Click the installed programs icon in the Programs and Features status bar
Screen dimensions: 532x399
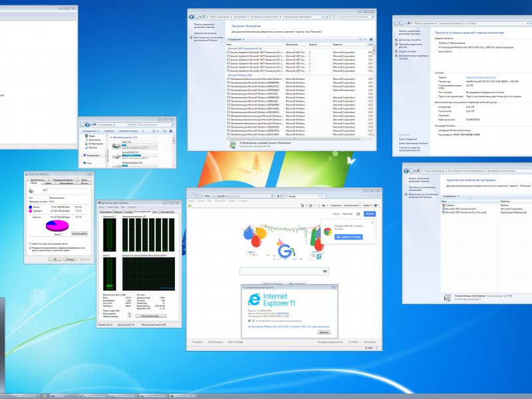point(448,297)
